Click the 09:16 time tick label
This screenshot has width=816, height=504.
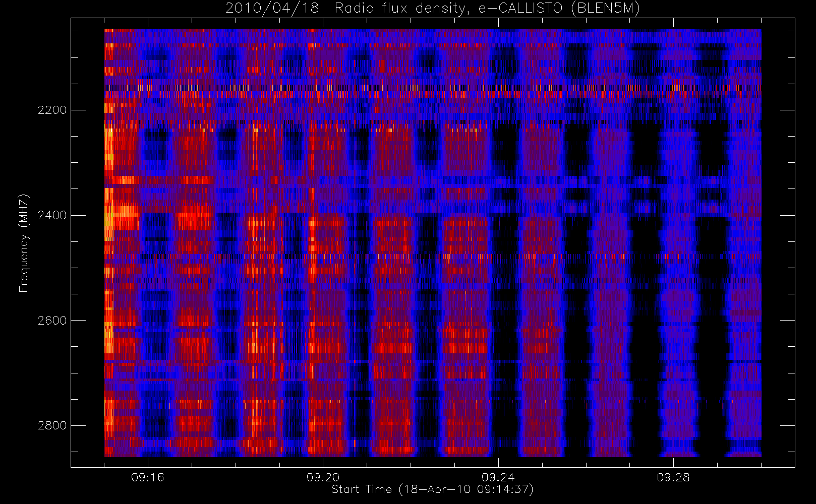click(148, 477)
